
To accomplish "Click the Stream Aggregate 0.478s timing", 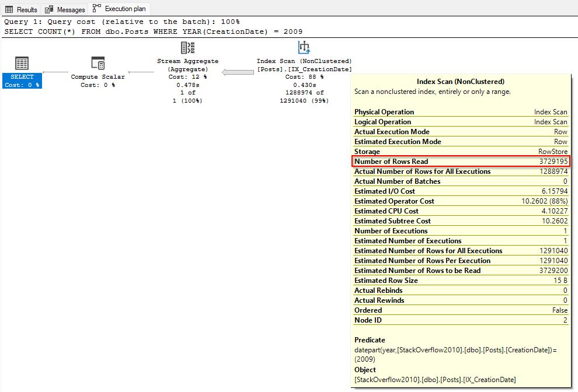I will [x=187, y=85].
